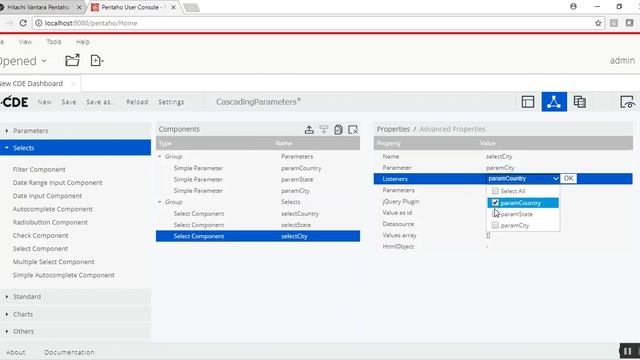
Task: Add a Simple Autocomplete Component
Action: tap(63, 275)
